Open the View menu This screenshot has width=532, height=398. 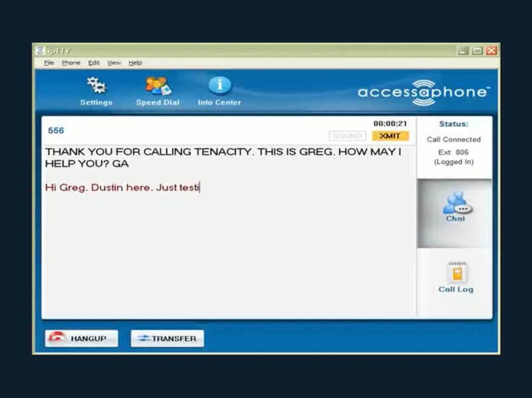(x=114, y=62)
